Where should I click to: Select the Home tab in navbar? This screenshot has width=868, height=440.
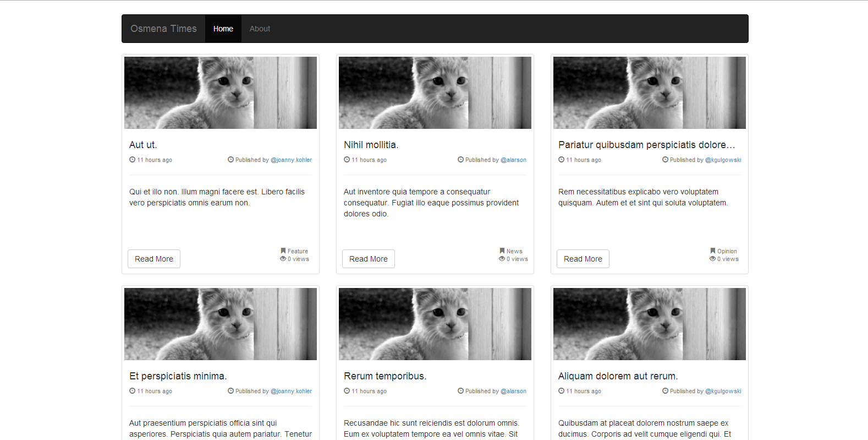click(223, 29)
